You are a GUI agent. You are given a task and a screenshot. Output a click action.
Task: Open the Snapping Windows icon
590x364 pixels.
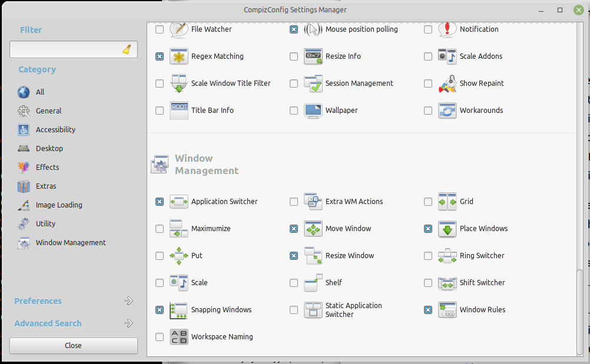click(x=179, y=310)
